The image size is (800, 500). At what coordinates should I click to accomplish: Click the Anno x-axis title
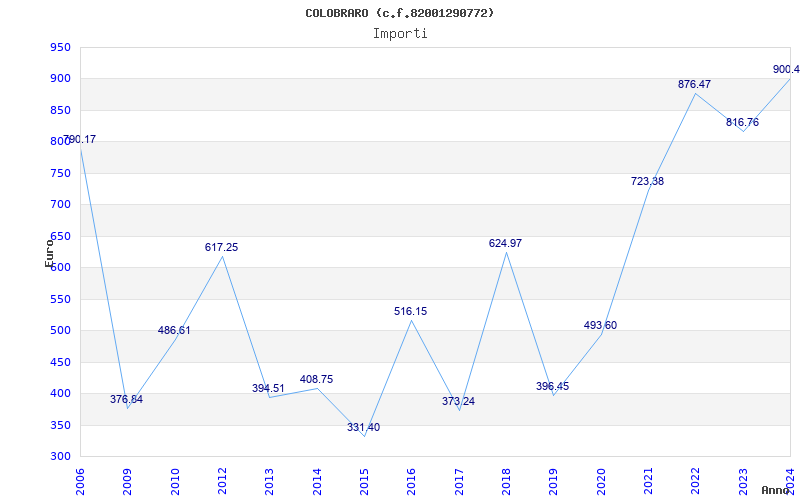776,490
